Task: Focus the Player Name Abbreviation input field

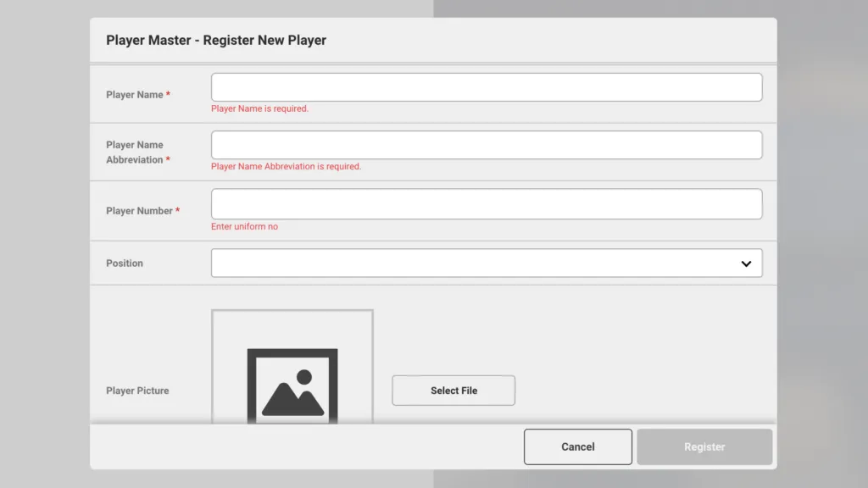Action: tap(486, 145)
